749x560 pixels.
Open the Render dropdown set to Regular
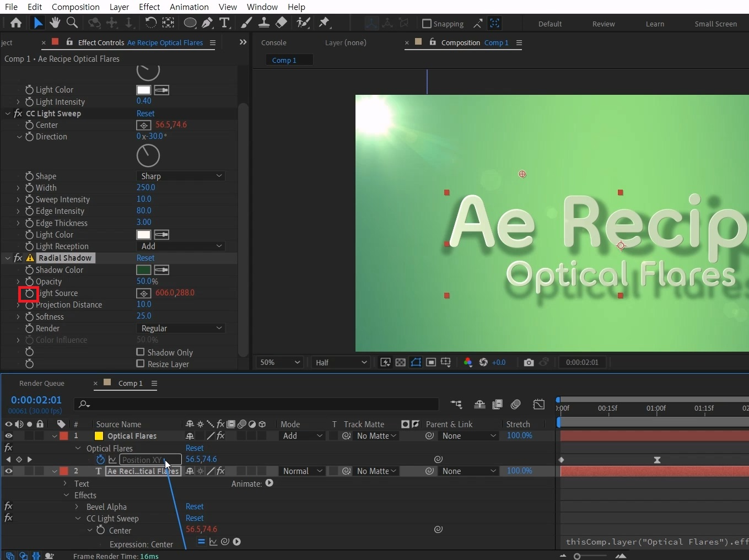point(181,328)
